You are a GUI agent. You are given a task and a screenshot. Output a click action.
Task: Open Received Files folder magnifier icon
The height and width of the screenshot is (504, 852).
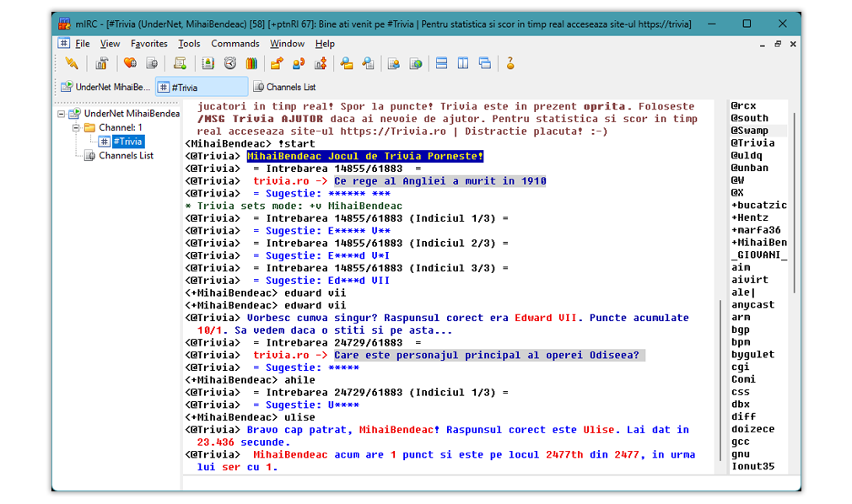point(347,63)
